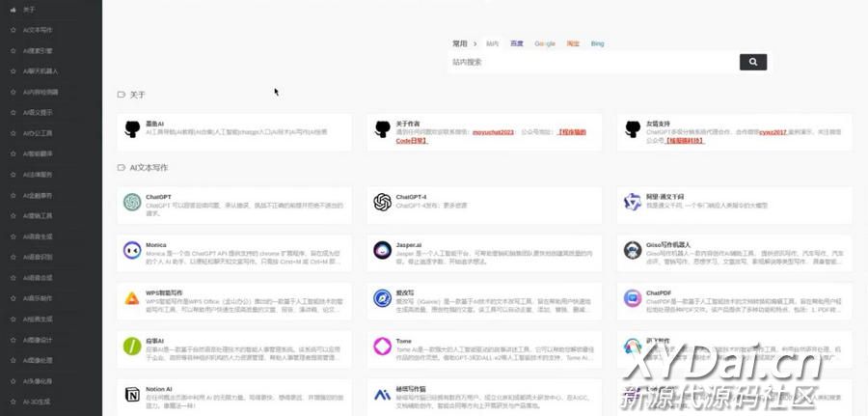Click the Tome app icon
Viewport: 868px width, 416px height.
pyautogui.click(x=382, y=347)
